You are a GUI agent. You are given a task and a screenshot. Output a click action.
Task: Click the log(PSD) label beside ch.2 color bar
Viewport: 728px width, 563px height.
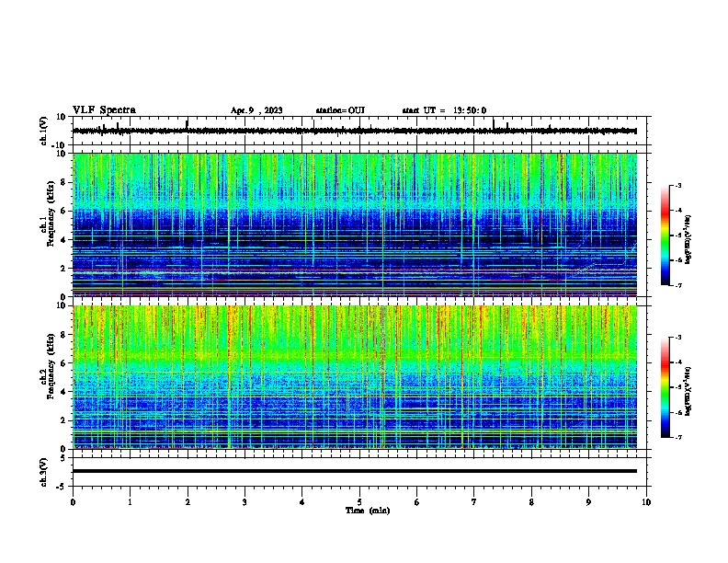coord(688,391)
